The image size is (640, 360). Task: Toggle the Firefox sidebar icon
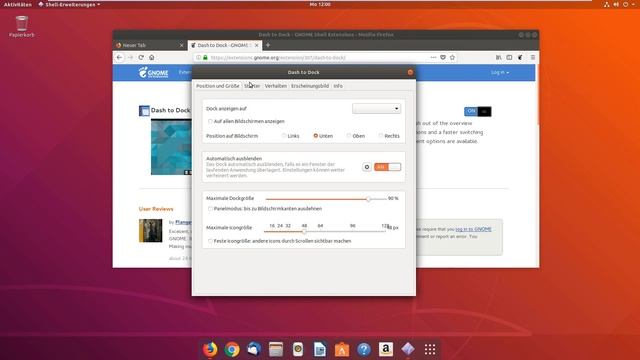point(509,58)
